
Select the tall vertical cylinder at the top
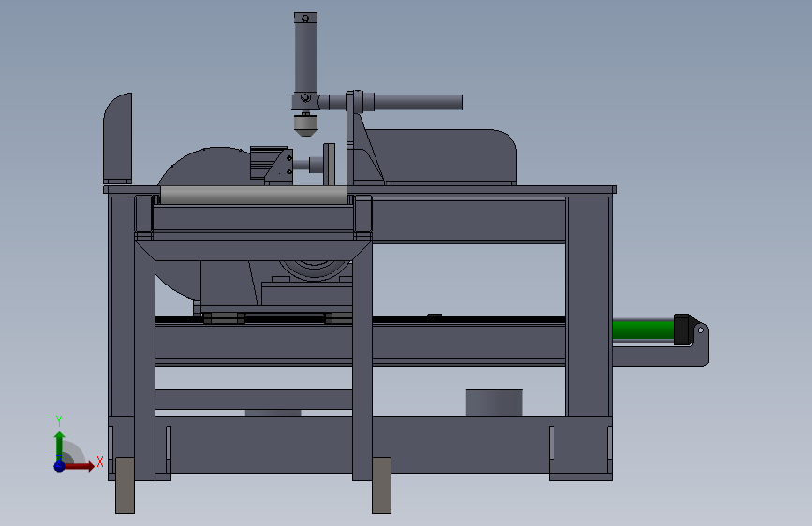click(x=305, y=54)
